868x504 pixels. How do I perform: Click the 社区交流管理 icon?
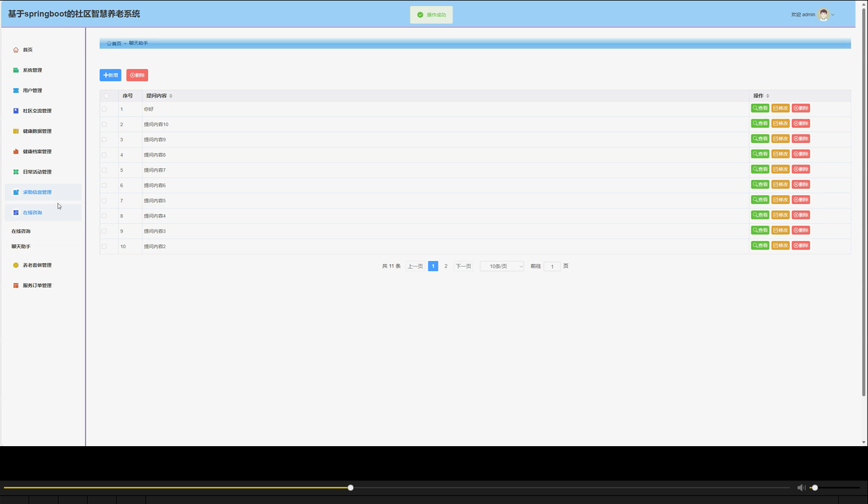point(16,111)
